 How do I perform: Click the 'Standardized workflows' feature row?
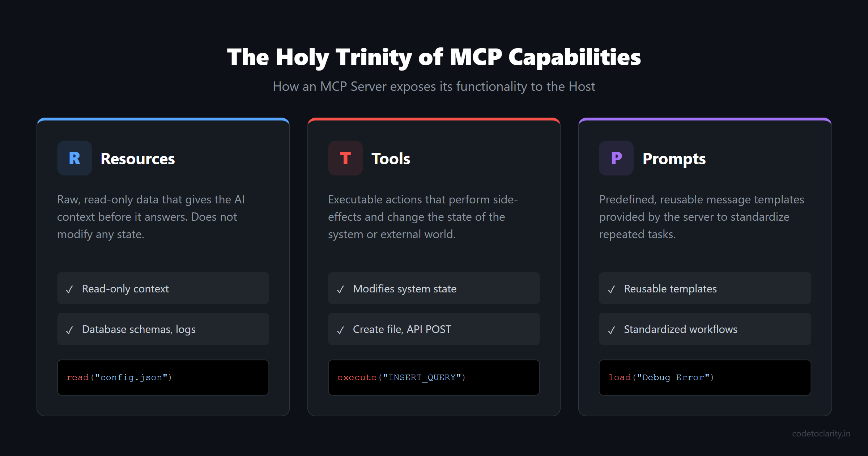pos(705,329)
